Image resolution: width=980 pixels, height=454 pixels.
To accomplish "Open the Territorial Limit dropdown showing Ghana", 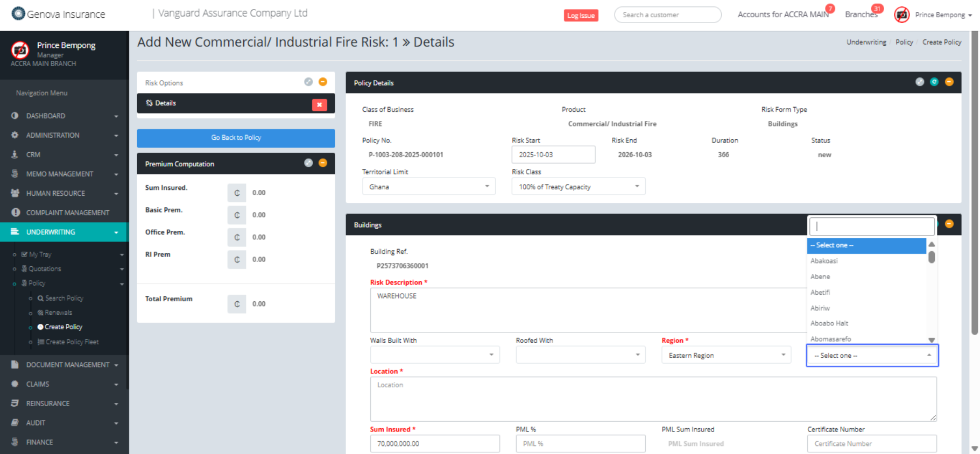I will point(428,187).
